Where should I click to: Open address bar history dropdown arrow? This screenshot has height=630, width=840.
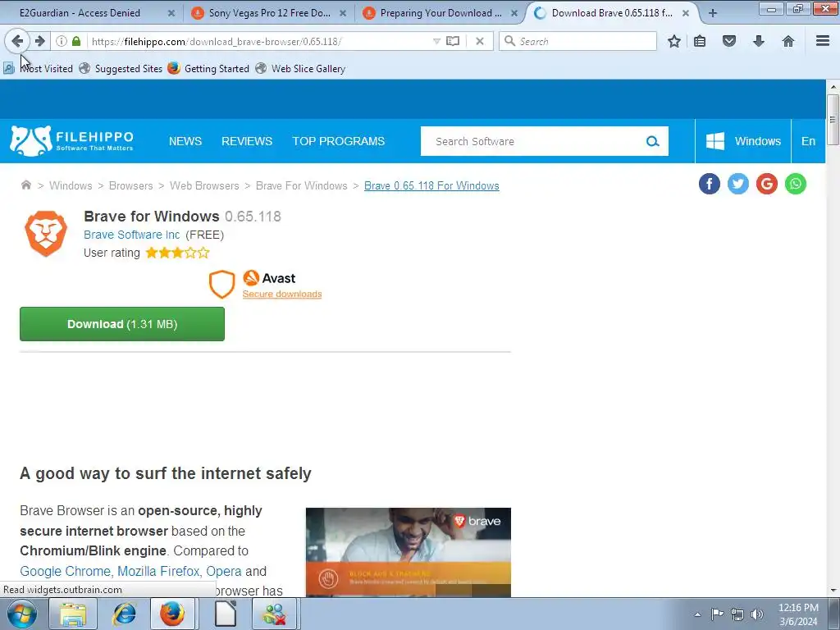pos(436,41)
